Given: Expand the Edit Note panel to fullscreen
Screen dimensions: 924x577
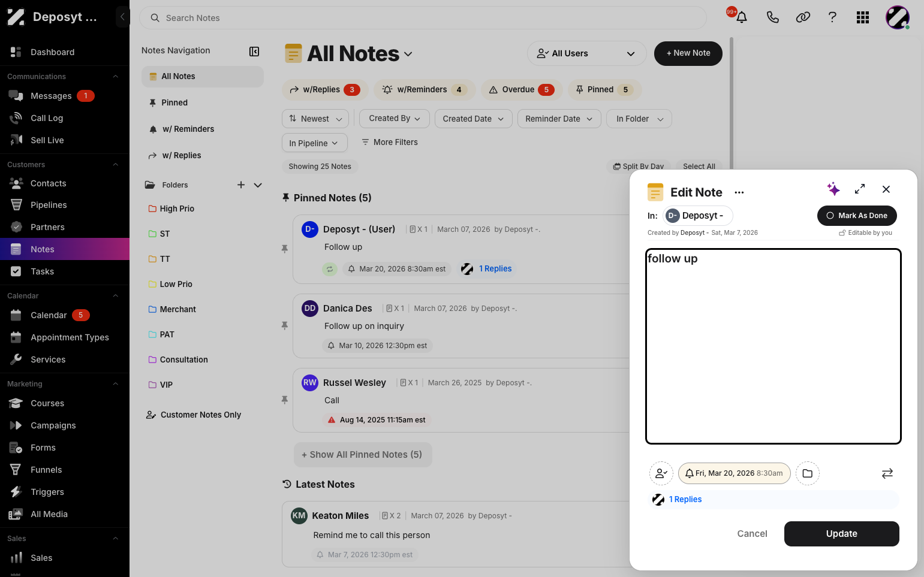Looking at the screenshot, I should coord(860,189).
